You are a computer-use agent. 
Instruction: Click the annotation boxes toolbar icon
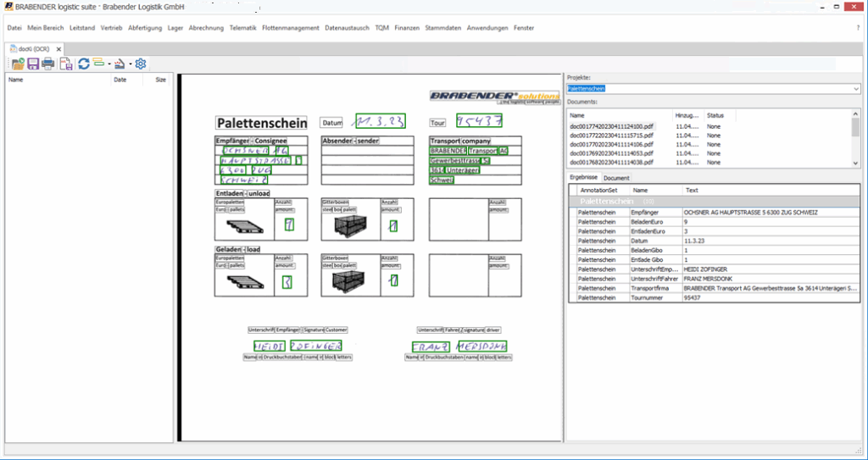(98, 64)
